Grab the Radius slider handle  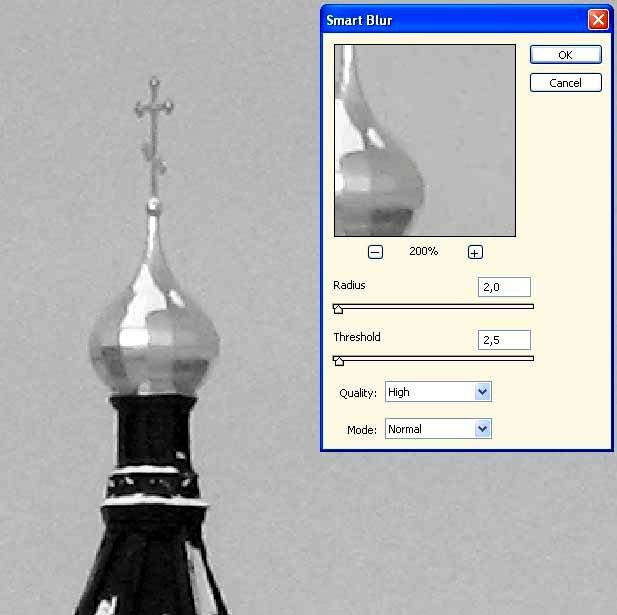338,310
